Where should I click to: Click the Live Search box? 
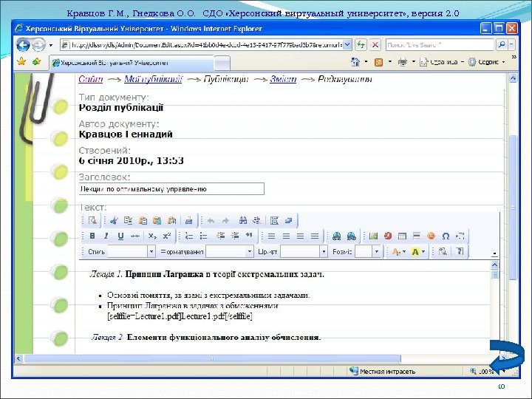pos(440,45)
